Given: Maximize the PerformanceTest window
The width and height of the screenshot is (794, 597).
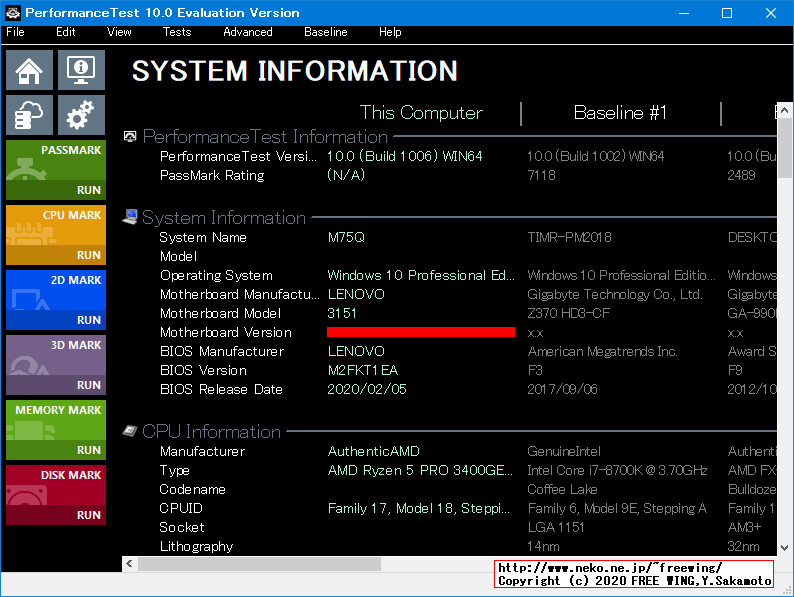Looking at the screenshot, I should 727,13.
